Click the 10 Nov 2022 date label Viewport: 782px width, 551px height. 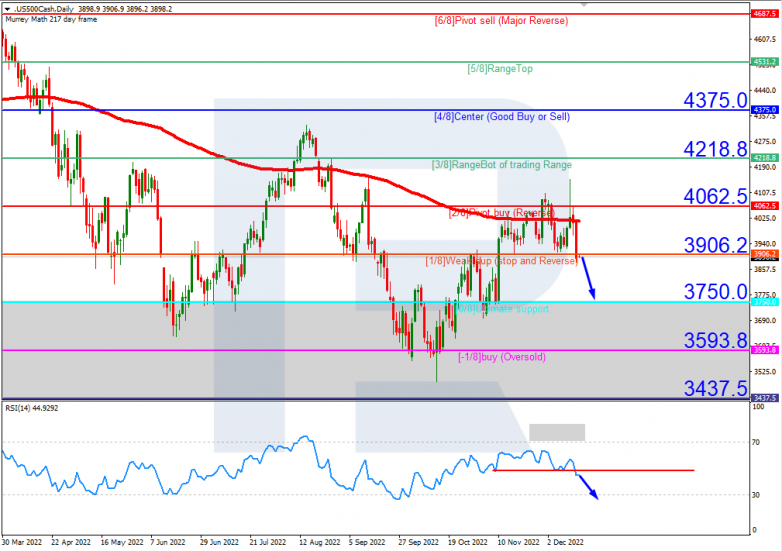coord(519,542)
